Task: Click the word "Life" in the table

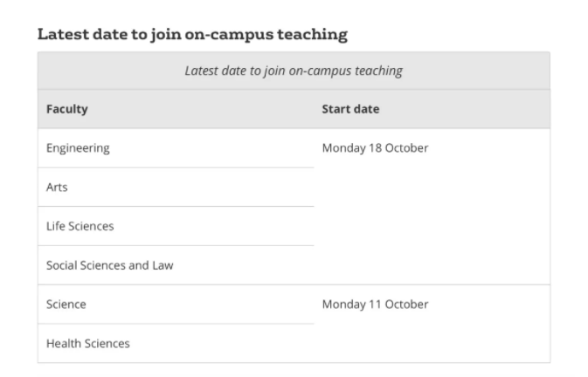Action: (x=56, y=227)
